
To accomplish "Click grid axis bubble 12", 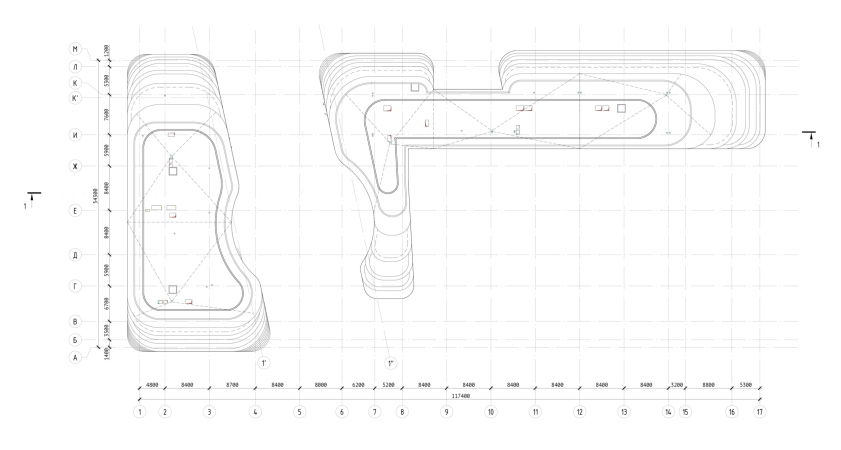I will point(579,411).
